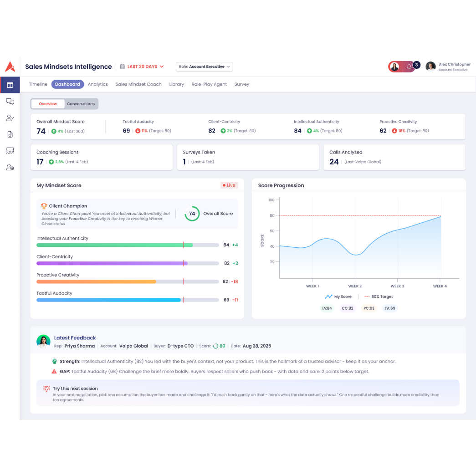
Task: Click the Latest Feedback link
Action: click(75, 338)
